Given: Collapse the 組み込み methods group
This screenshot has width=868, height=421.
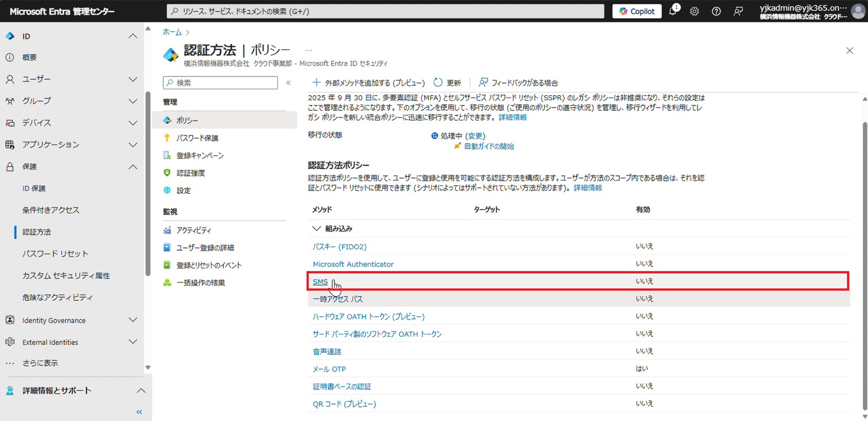Looking at the screenshot, I should coord(316,229).
